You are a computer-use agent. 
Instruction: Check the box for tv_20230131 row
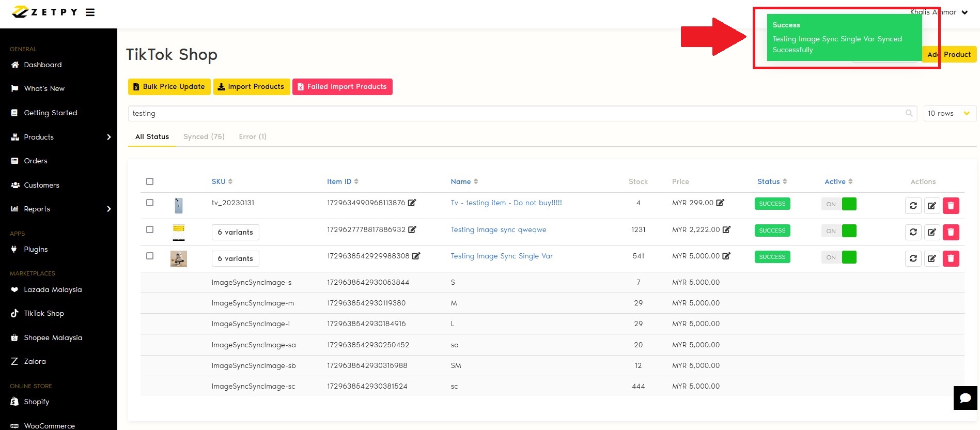point(150,203)
